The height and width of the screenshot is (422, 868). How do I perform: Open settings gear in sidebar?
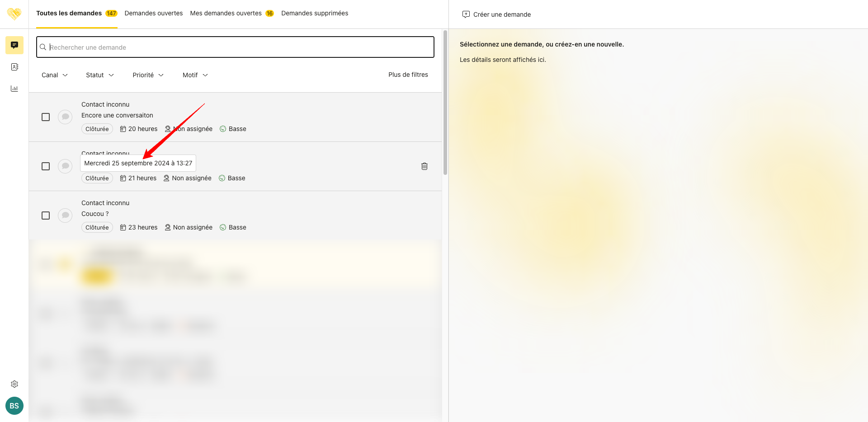pyautogui.click(x=14, y=384)
